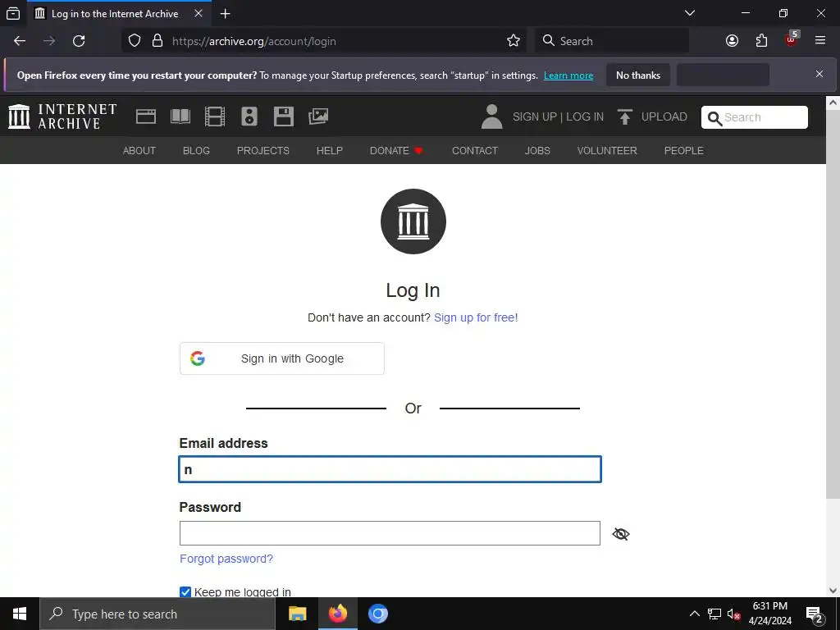Bookmark this page with star icon

point(514,41)
